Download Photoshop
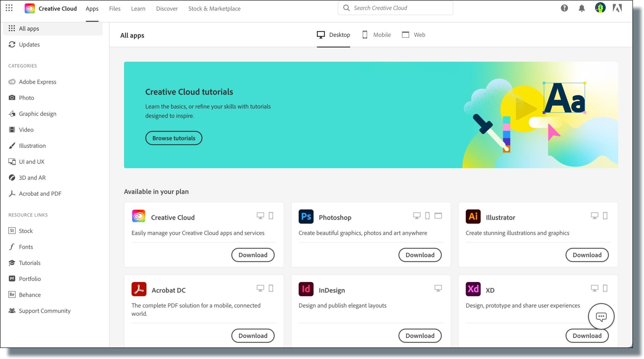 tap(420, 255)
